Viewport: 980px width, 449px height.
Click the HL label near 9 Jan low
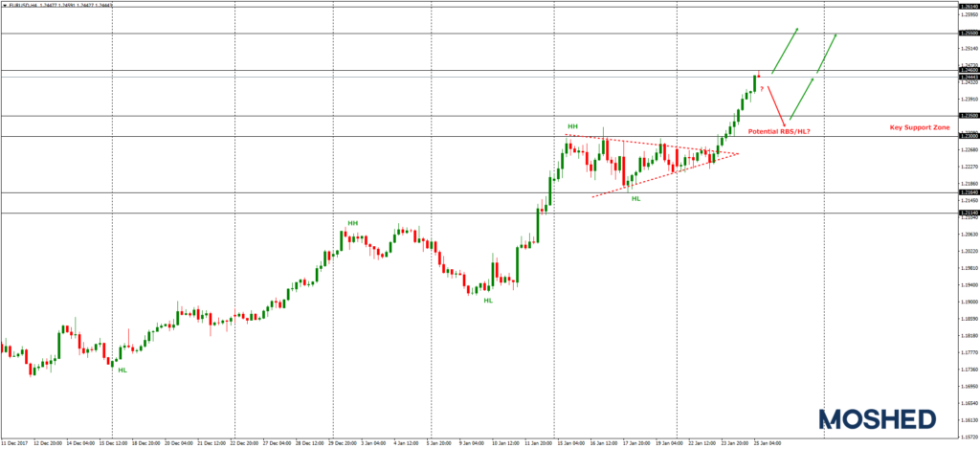click(x=488, y=301)
